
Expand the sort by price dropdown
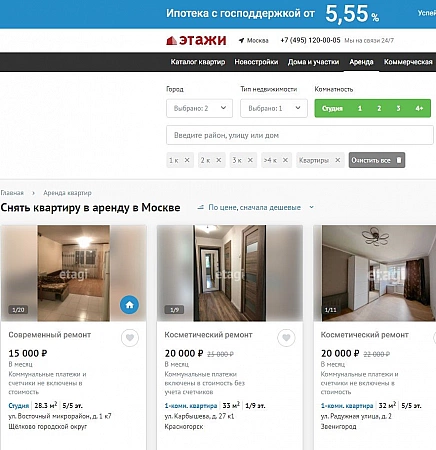(x=255, y=207)
